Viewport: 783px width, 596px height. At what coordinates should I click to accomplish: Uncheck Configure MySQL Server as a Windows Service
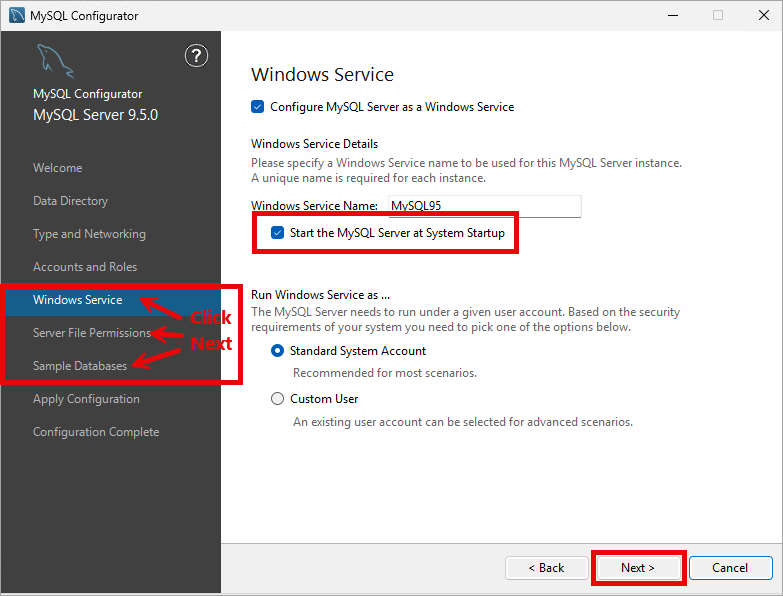click(258, 107)
